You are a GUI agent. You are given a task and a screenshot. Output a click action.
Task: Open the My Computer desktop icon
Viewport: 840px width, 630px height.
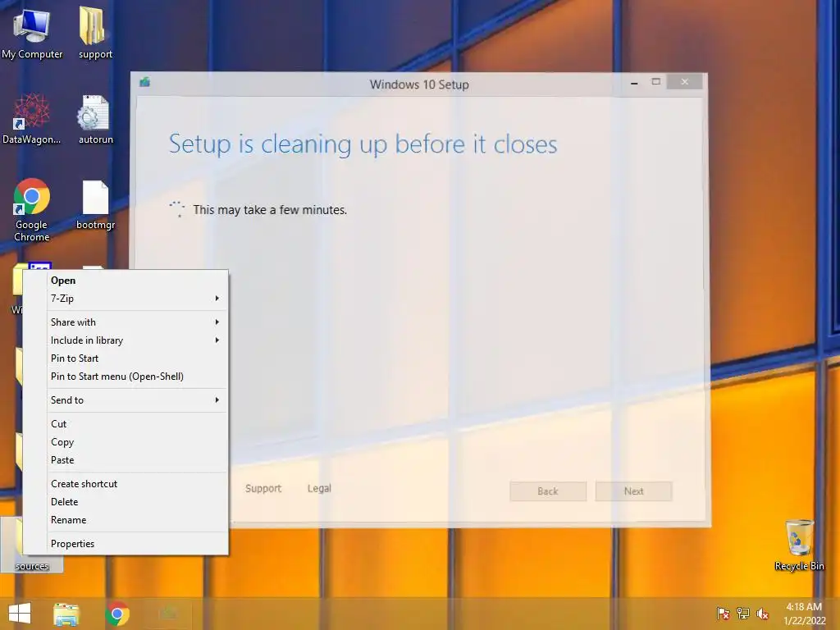pyautogui.click(x=32, y=33)
